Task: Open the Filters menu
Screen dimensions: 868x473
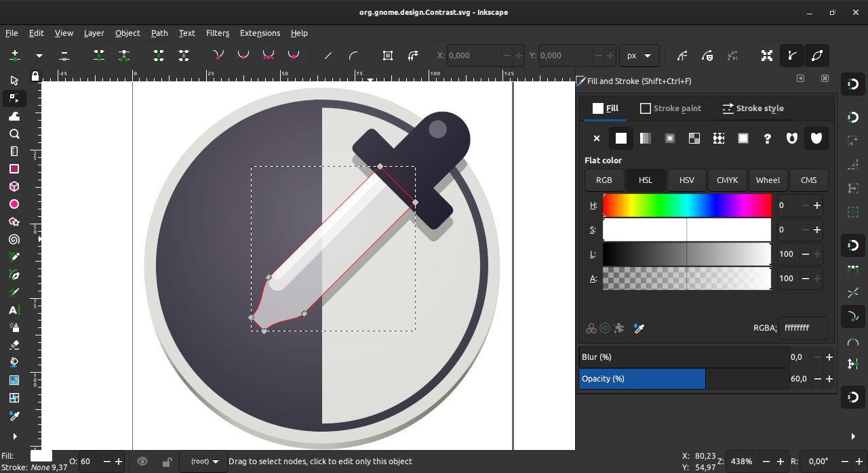Action: [x=218, y=33]
